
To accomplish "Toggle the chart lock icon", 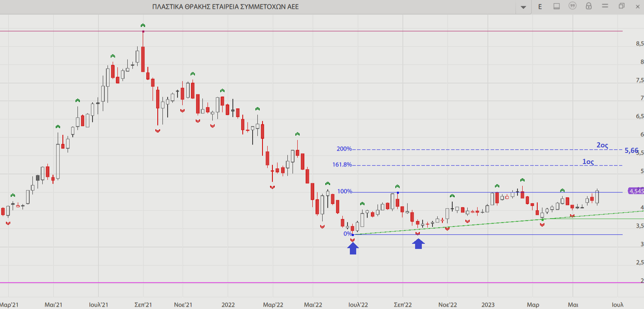I will 589,6.
